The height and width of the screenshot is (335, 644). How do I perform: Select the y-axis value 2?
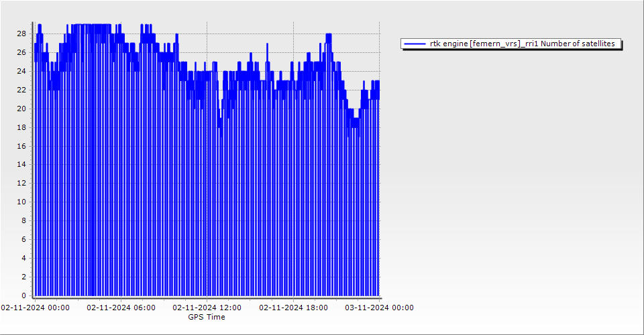(23, 277)
